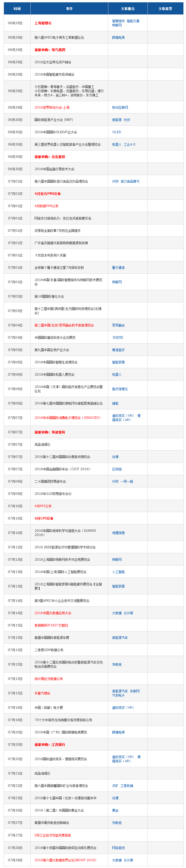The height and width of the screenshot is (868, 186).
Task: Click the 区块链 concept link
Action: (117, 469)
